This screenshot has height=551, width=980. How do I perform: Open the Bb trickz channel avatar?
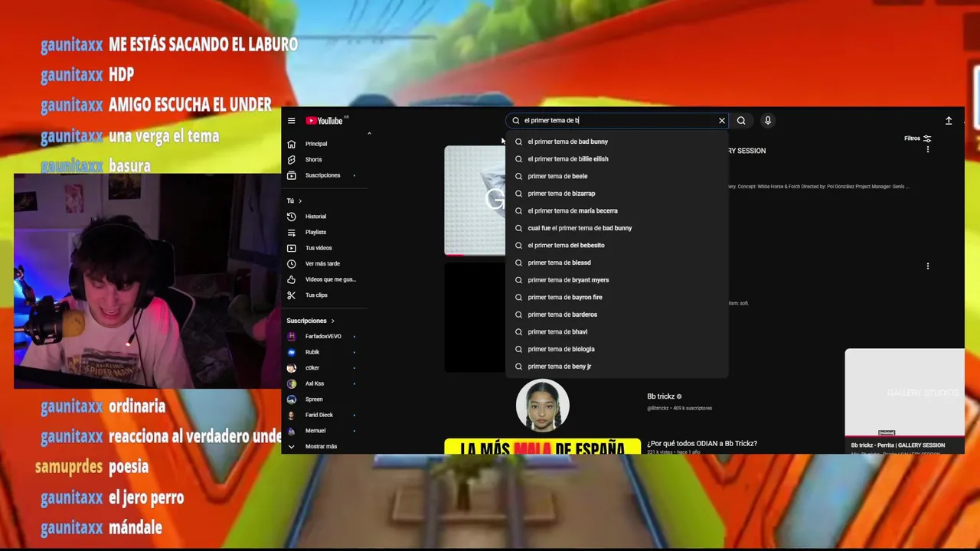pos(543,405)
